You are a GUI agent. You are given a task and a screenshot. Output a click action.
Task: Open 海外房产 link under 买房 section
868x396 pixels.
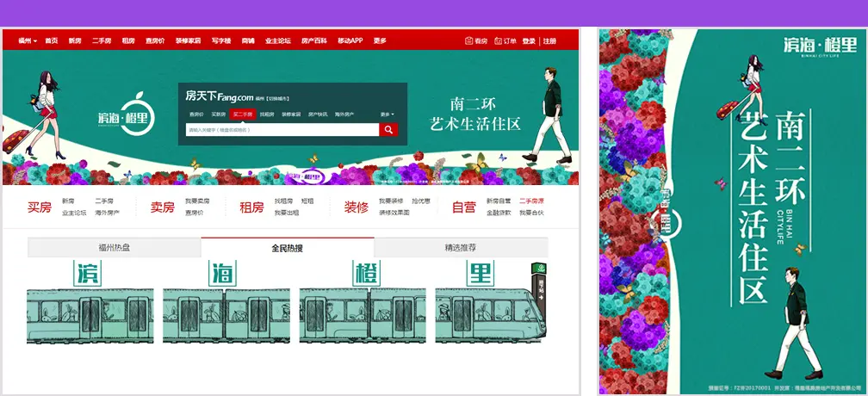click(107, 213)
